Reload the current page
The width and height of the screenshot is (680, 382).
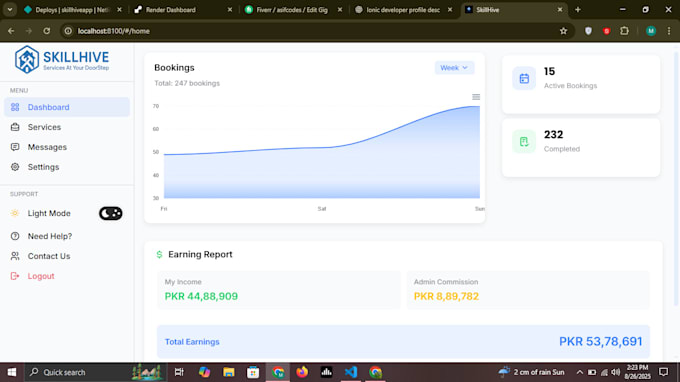click(47, 31)
